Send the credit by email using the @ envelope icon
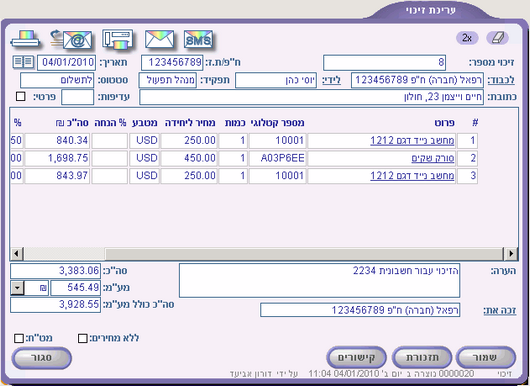Viewport: 530px width, 386px height. pos(72,40)
